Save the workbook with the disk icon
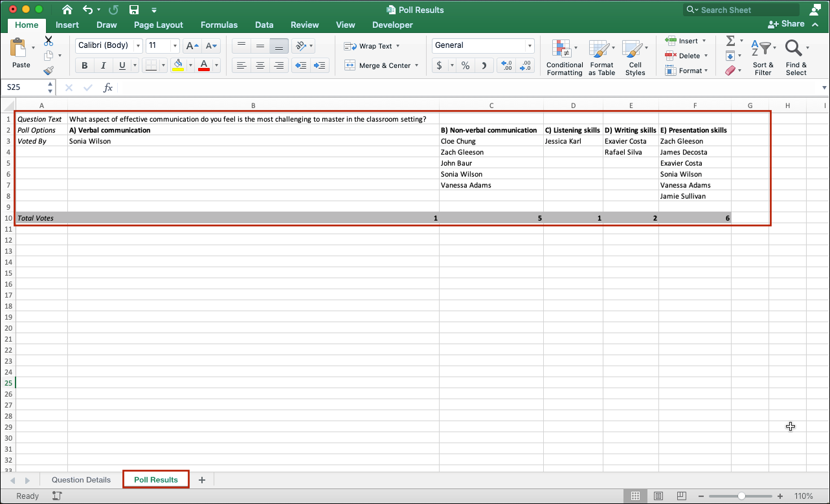This screenshot has width=830, height=504. (x=134, y=10)
